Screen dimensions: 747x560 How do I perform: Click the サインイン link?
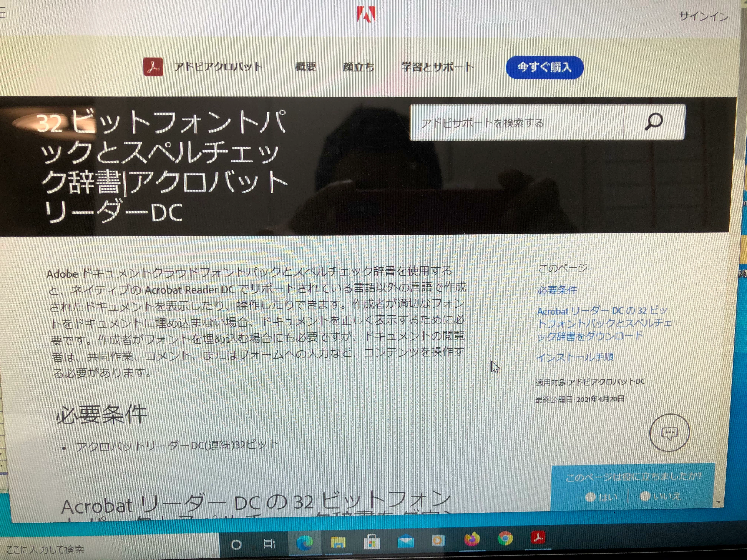pyautogui.click(x=704, y=16)
